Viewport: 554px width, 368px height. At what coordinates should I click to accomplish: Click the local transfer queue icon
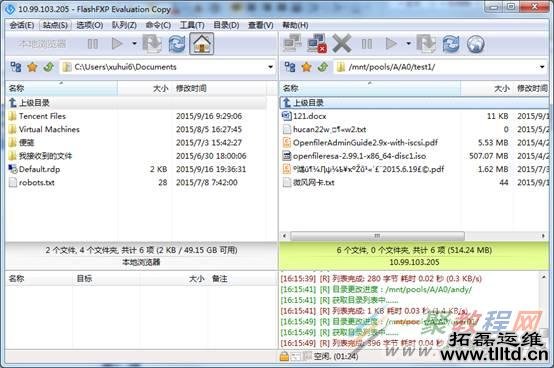(152, 44)
